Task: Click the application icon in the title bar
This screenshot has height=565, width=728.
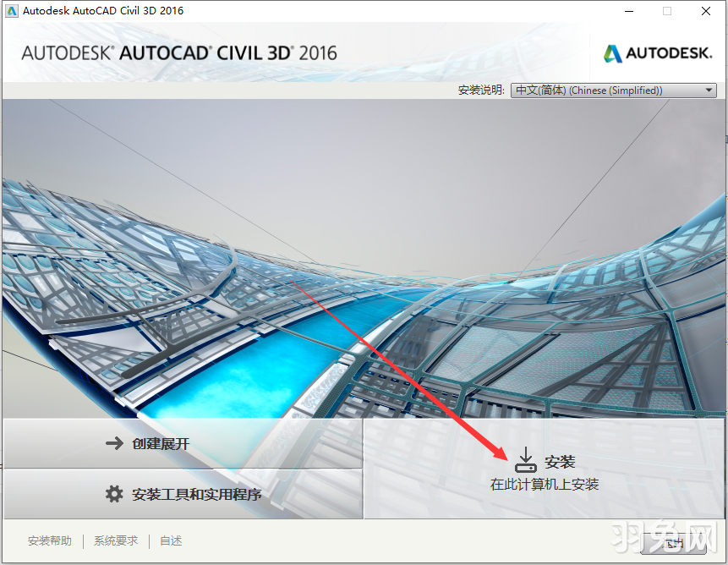Action: pyautogui.click(x=11, y=11)
